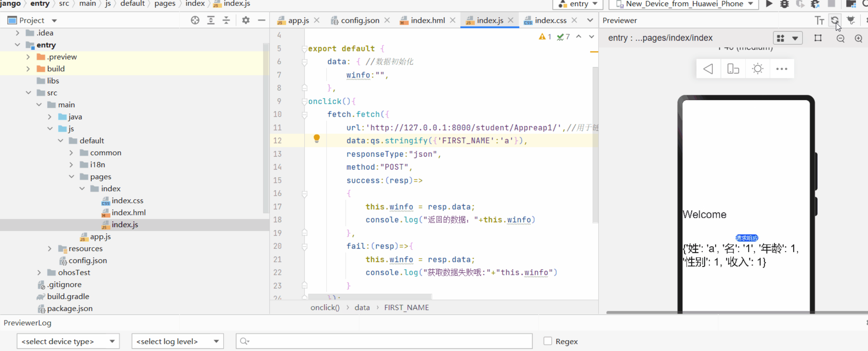Expand all nodes in Project panel

[211, 20]
